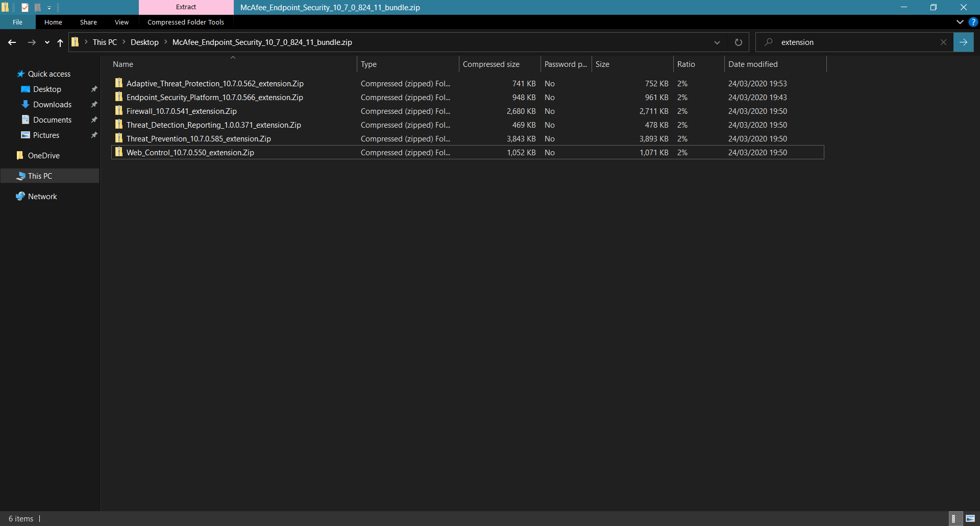Open Firewall_10.7.0.541_extension.Zip file
The width and height of the screenshot is (980, 526).
[181, 111]
